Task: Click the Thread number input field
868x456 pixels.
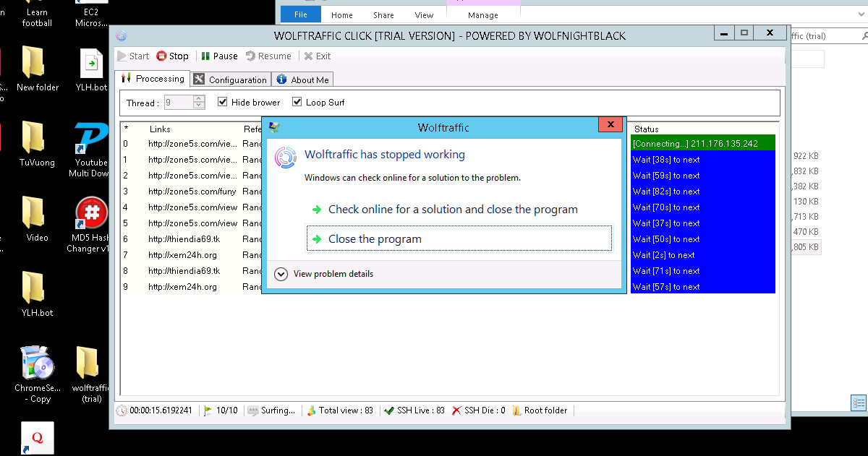Action: pyautogui.click(x=178, y=103)
